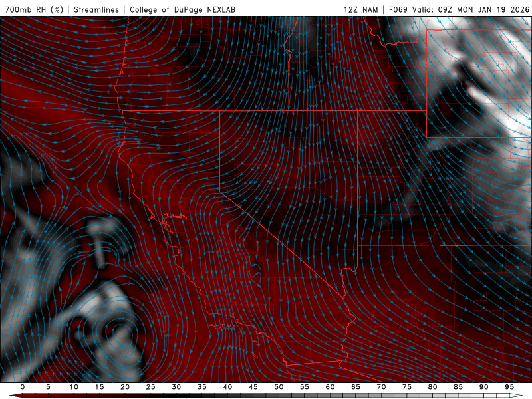Click the colorbar label "90"

point(483,387)
